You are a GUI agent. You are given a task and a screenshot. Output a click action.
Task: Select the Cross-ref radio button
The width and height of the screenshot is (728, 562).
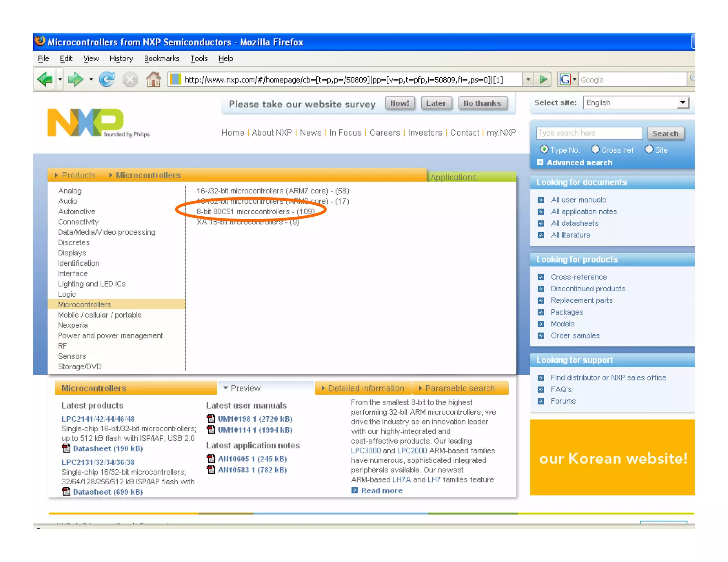tap(595, 150)
